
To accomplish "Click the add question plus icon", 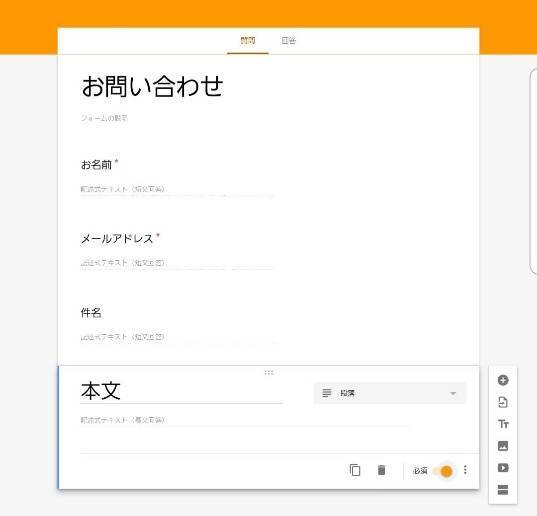I will pos(503,380).
